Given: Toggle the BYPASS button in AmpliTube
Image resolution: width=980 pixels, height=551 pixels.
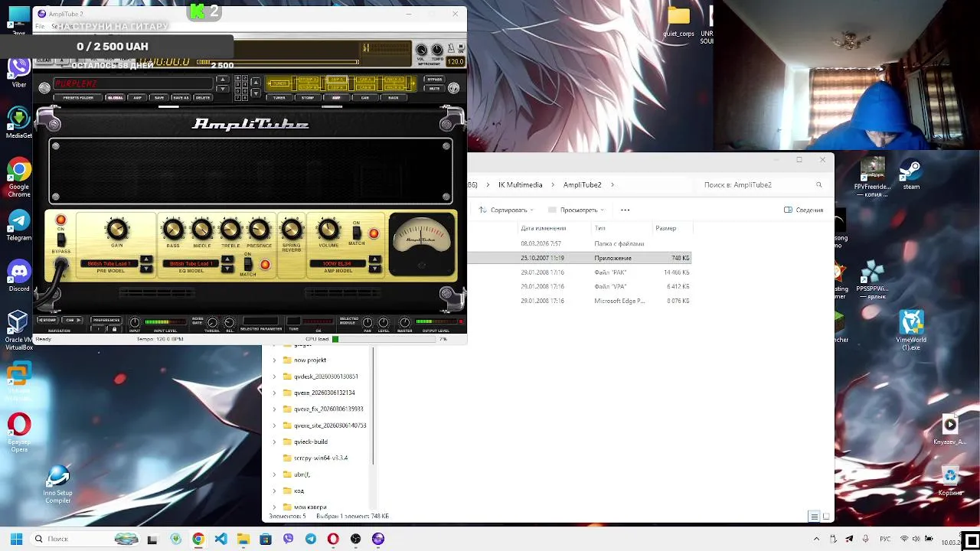Looking at the screenshot, I should point(434,80).
